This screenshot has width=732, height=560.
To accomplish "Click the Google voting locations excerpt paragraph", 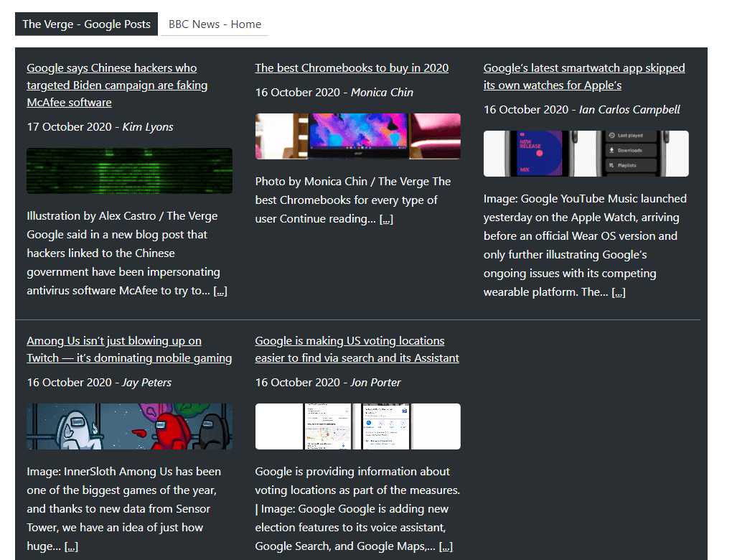I will click(357, 508).
